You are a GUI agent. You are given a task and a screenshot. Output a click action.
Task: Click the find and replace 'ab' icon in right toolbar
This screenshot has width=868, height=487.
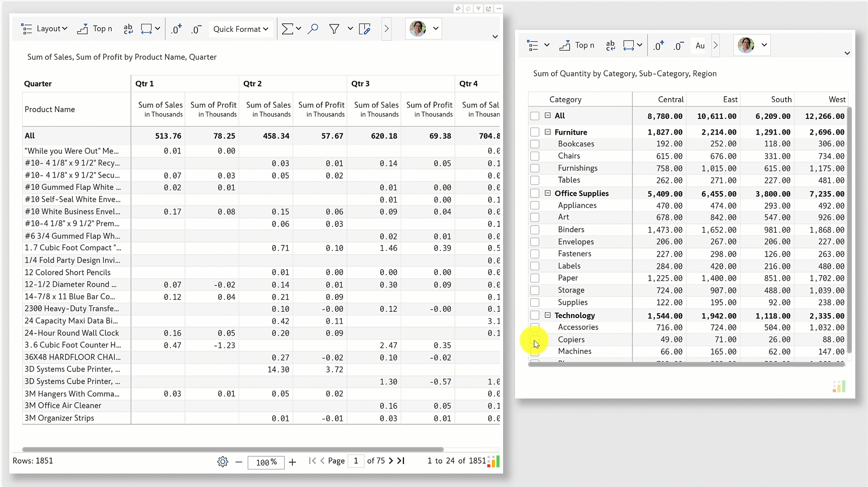click(610, 46)
